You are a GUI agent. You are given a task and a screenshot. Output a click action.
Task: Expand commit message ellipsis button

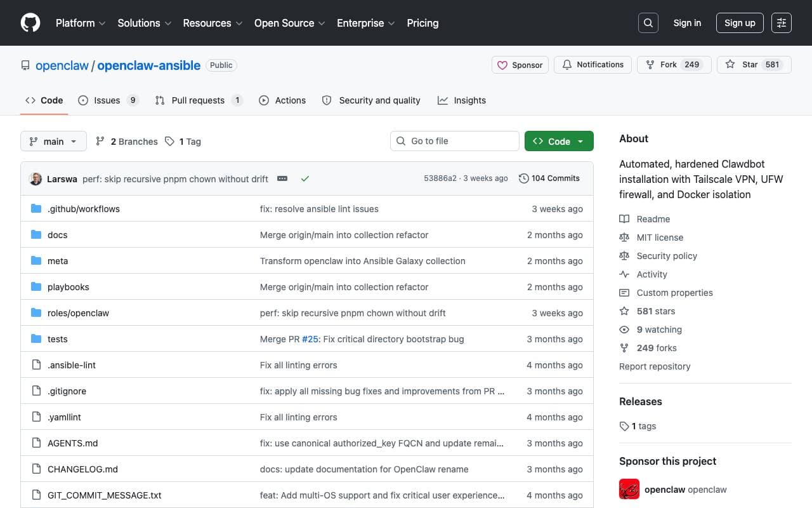coord(282,179)
